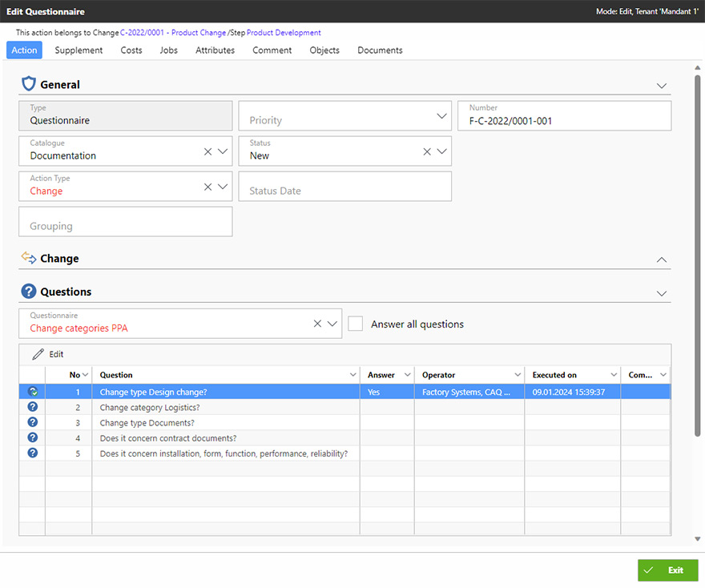Click the pencil Edit icon above the table
The image size is (705, 588).
point(38,354)
